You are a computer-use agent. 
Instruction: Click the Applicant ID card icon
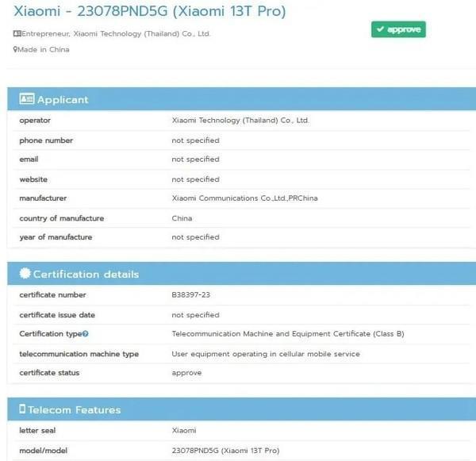pos(27,99)
